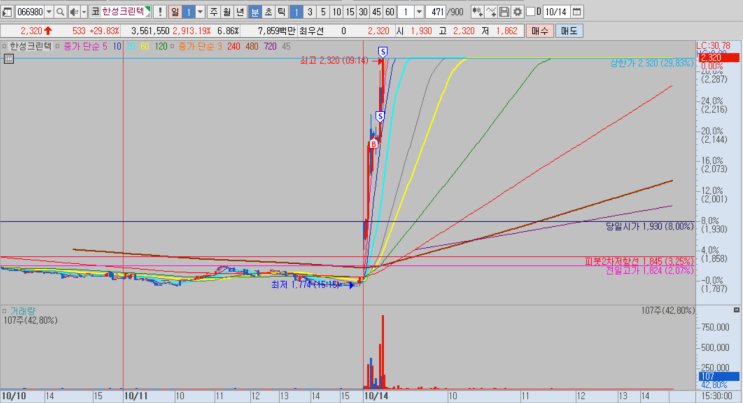Viewport: 743px width, 403px height.
Task: Click the 한성크린텍 stock name box
Action: [x=126, y=11]
